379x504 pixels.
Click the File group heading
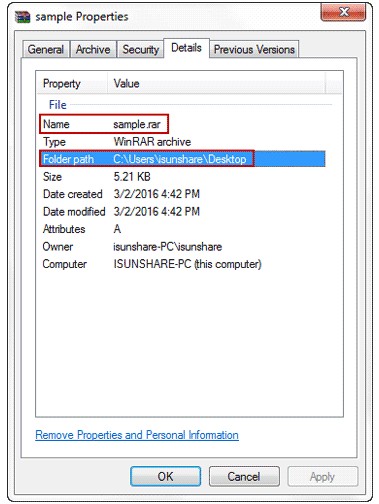pyautogui.click(x=58, y=105)
